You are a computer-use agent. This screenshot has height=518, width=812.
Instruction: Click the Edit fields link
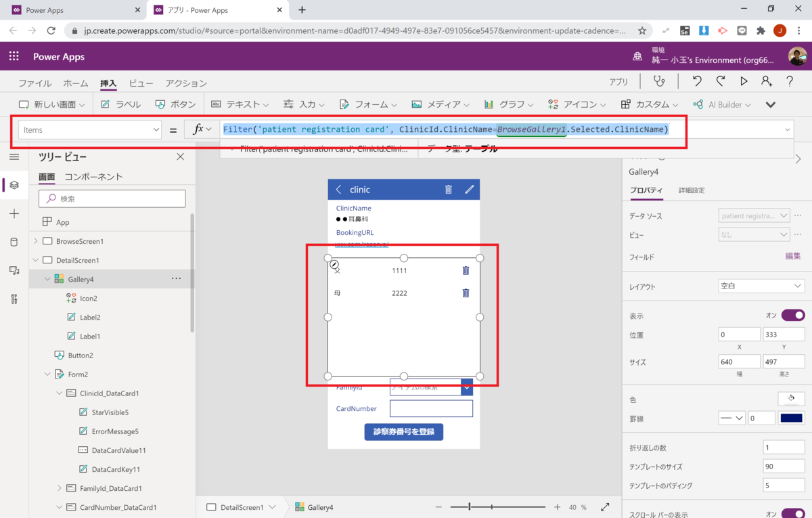click(792, 256)
